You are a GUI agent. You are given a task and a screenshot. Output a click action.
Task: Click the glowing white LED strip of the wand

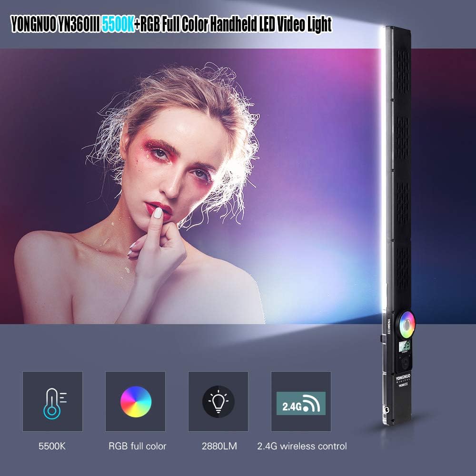(x=383, y=170)
